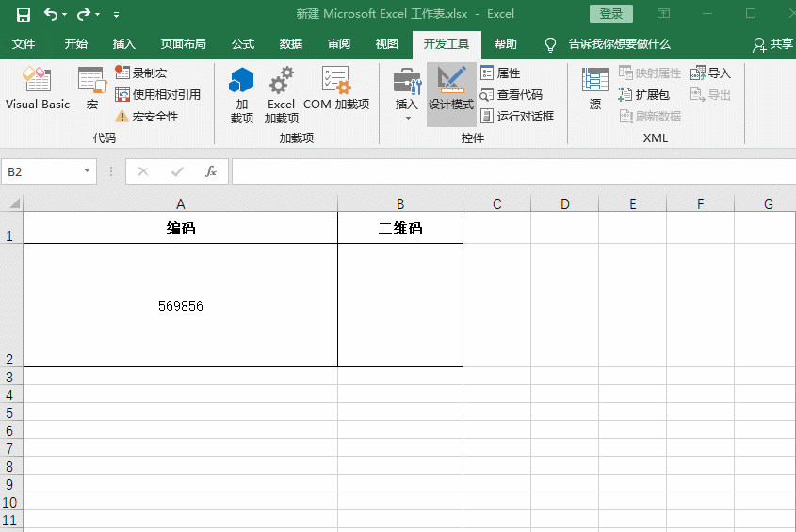Click into the formula bar input

pyautogui.click(x=513, y=171)
